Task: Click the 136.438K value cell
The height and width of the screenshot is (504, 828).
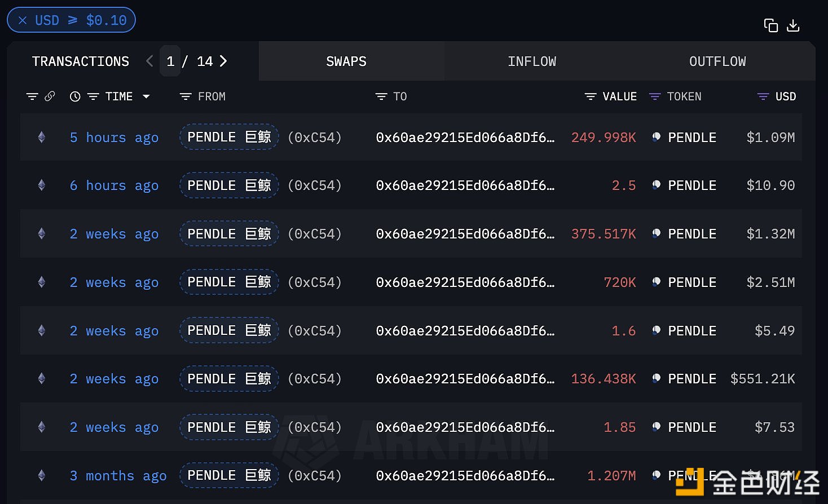Action: click(604, 379)
